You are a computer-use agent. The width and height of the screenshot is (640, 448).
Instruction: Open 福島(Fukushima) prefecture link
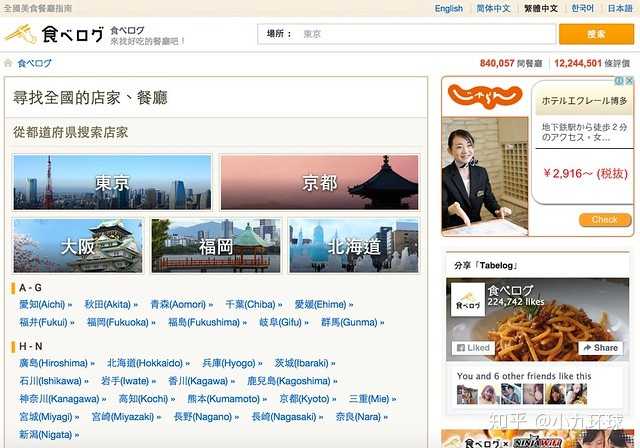point(207,322)
